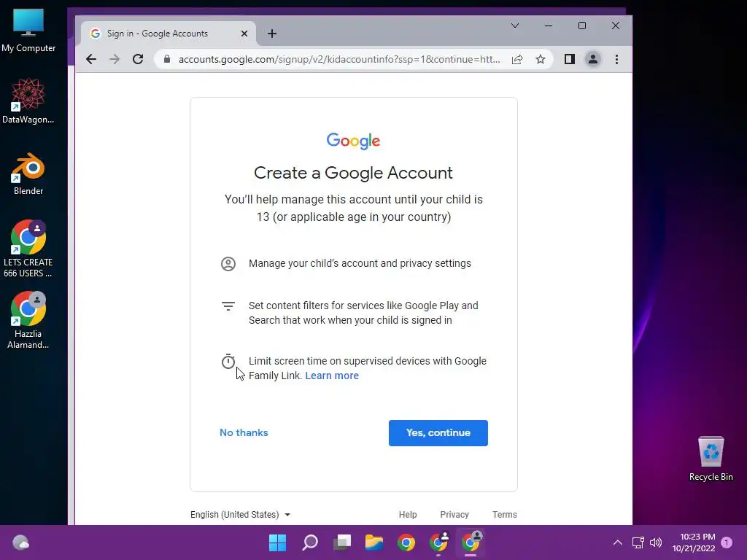
Task: Select the DataWagon desktop shortcut
Action: click(28, 101)
